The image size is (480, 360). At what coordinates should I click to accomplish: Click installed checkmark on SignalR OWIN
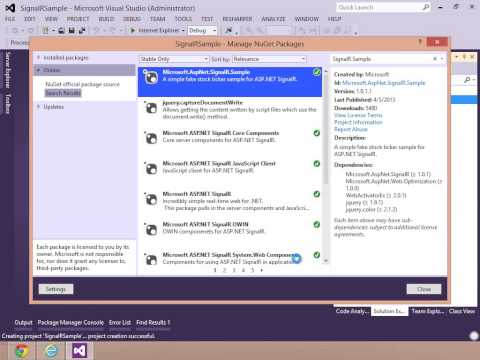click(x=317, y=224)
